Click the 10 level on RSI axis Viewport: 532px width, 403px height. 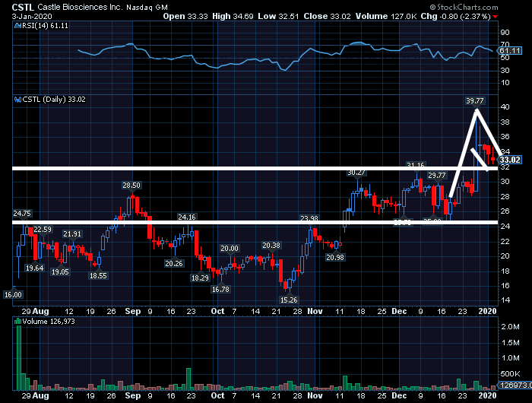point(505,83)
